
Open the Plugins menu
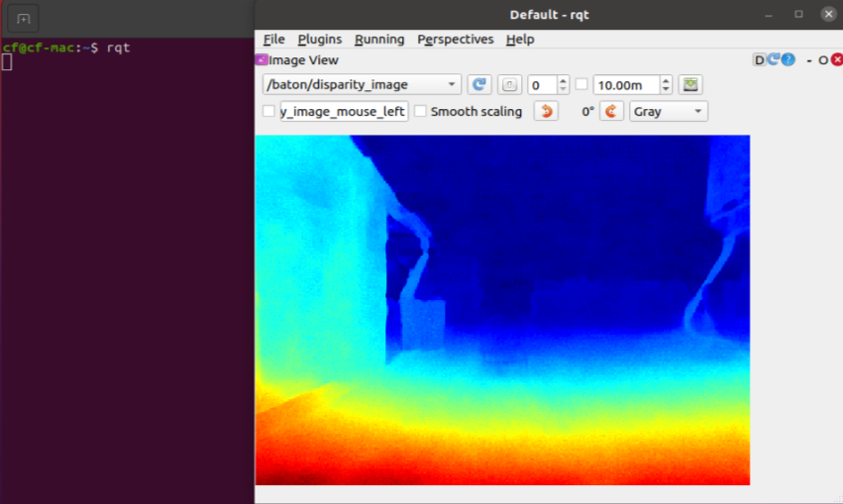point(319,40)
